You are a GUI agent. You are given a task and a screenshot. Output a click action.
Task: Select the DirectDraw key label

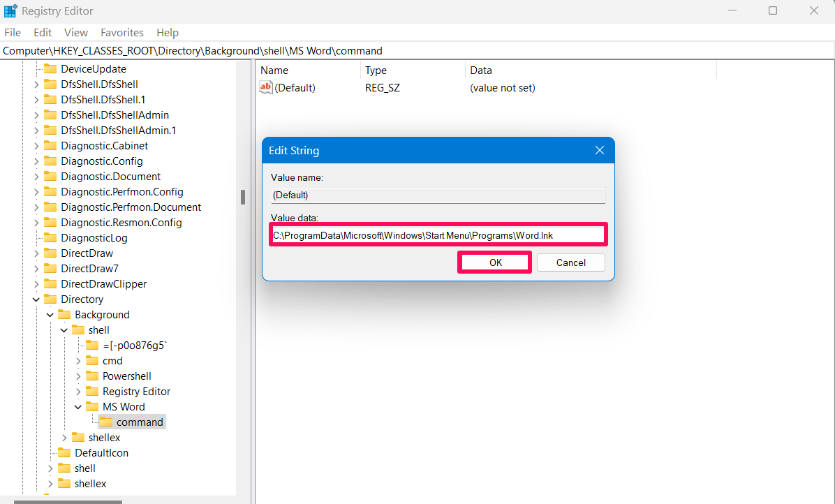(87, 253)
